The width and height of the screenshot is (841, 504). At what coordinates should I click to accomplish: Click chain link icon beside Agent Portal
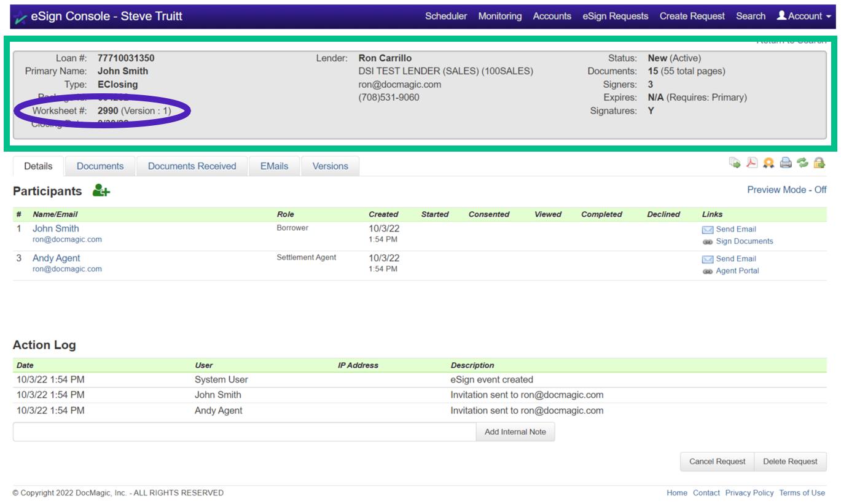[708, 271]
